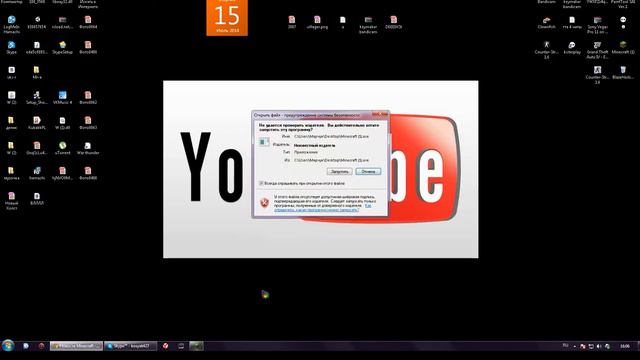Select the Grand Theft Auto IV desktop icon

tap(597, 50)
